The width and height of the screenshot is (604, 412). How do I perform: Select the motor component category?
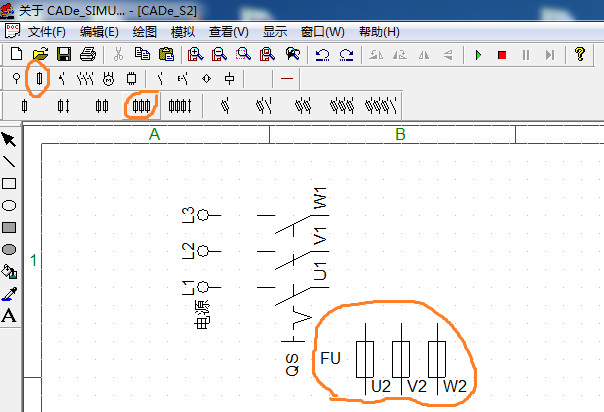pyautogui.click(x=109, y=79)
